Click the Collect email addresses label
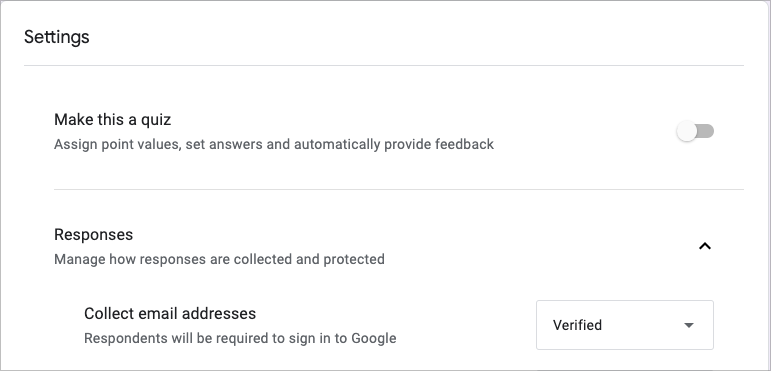The image size is (771, 371). [170, 314]
